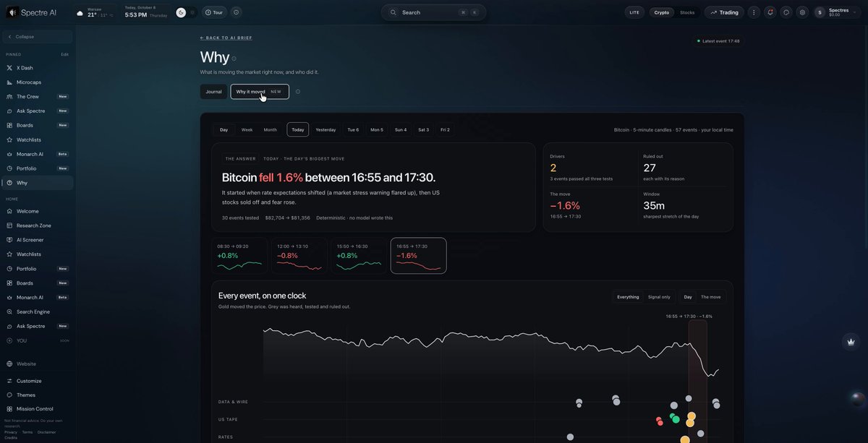Select Tue 6 date tab

coord(353,129)
